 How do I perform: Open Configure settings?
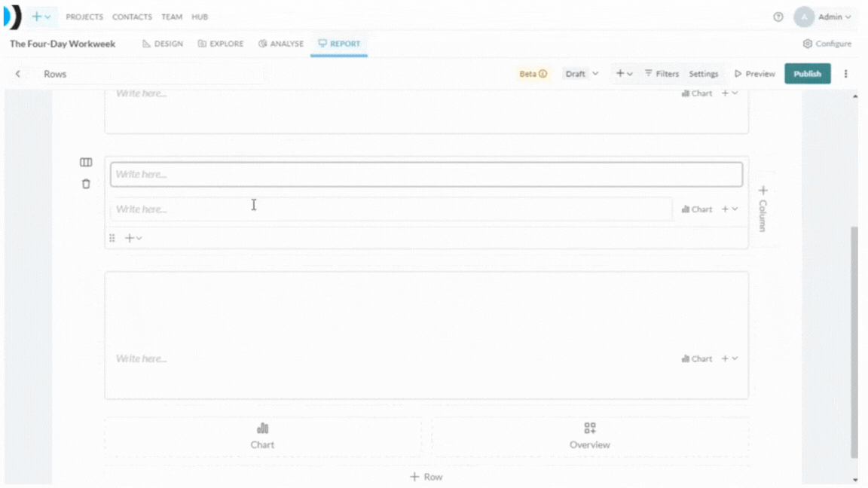827,44
